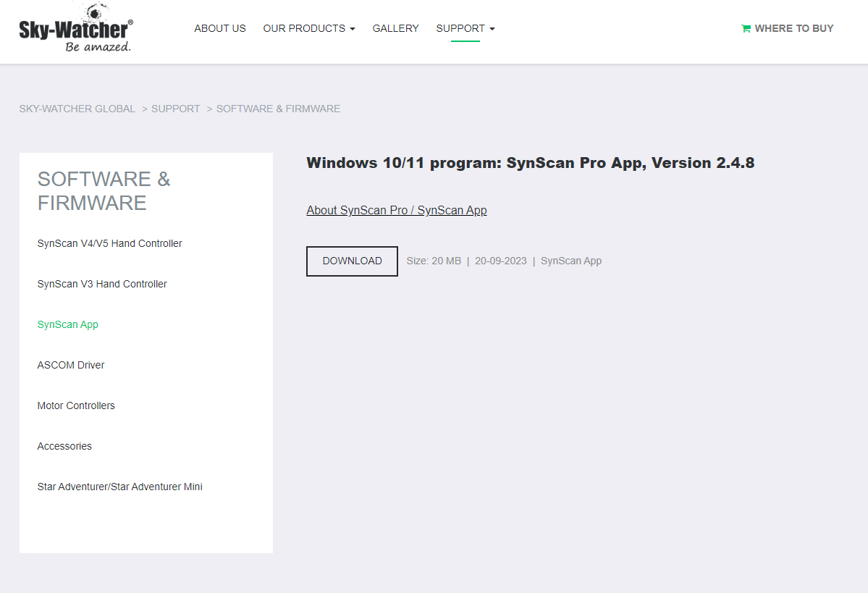Open About SynScan Pro / SynScan App link
The width and height of the screenshot is (868, 593).
pyautogui.click(x=397, y=211)
